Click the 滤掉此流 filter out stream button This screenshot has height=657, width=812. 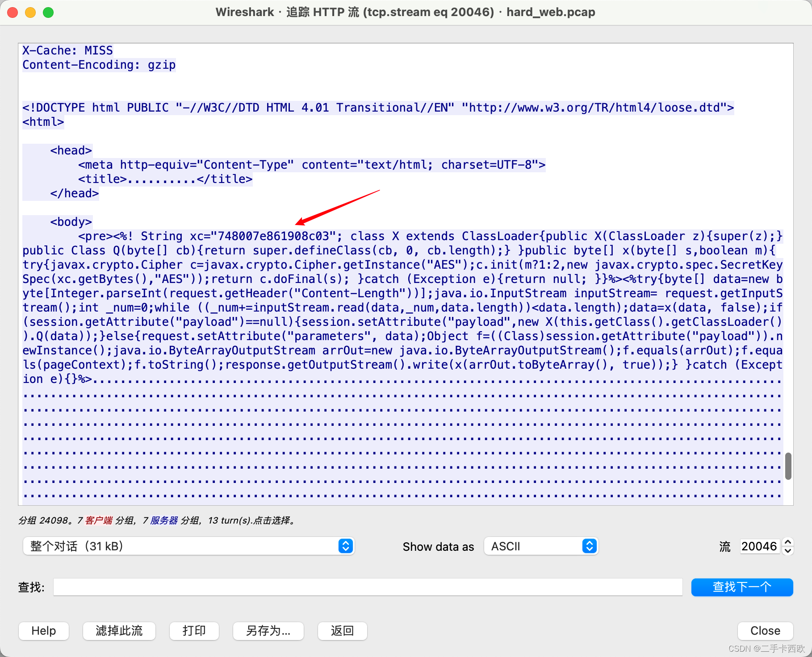coord(119,631)
